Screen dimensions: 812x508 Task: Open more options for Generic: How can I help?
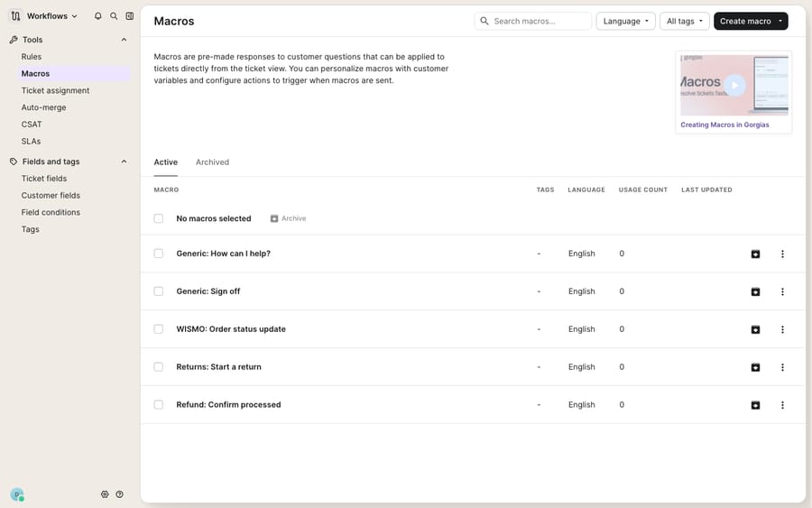[782, 254]
